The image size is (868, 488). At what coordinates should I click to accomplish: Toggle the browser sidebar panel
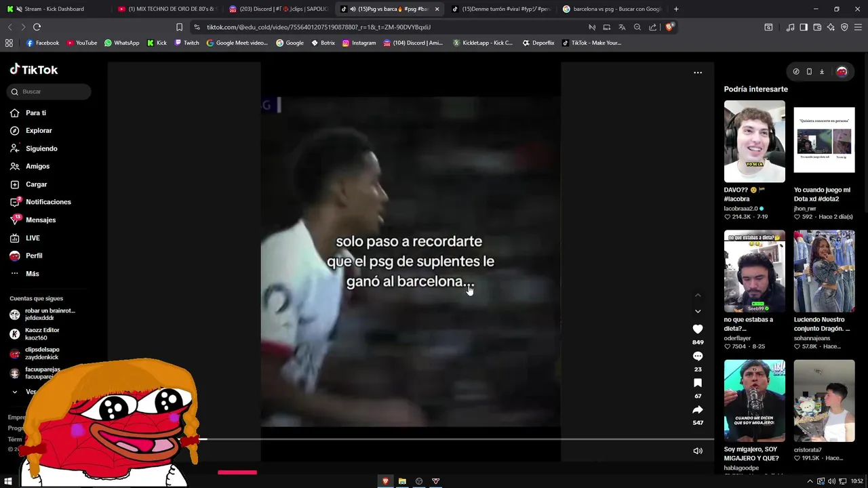point(804,27)
